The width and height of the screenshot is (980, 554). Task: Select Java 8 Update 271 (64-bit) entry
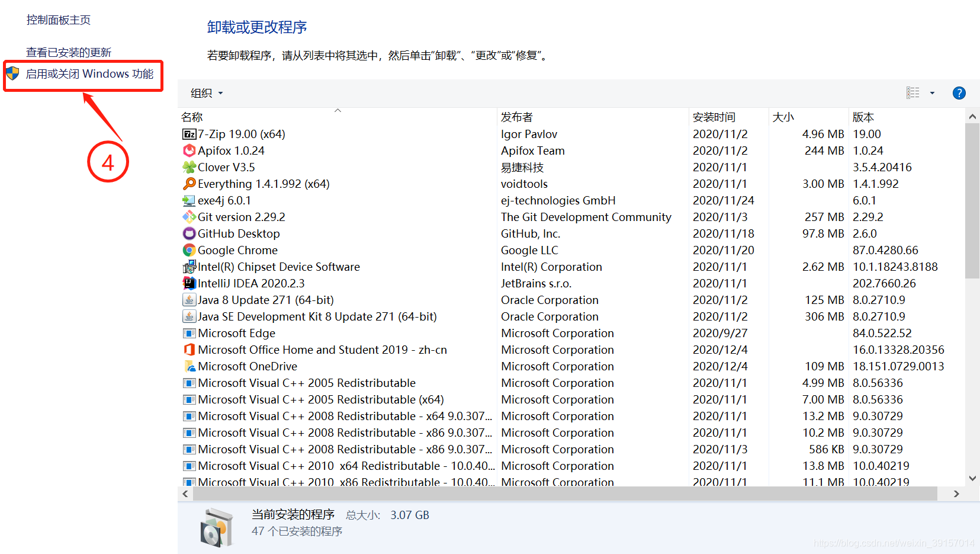265,300
